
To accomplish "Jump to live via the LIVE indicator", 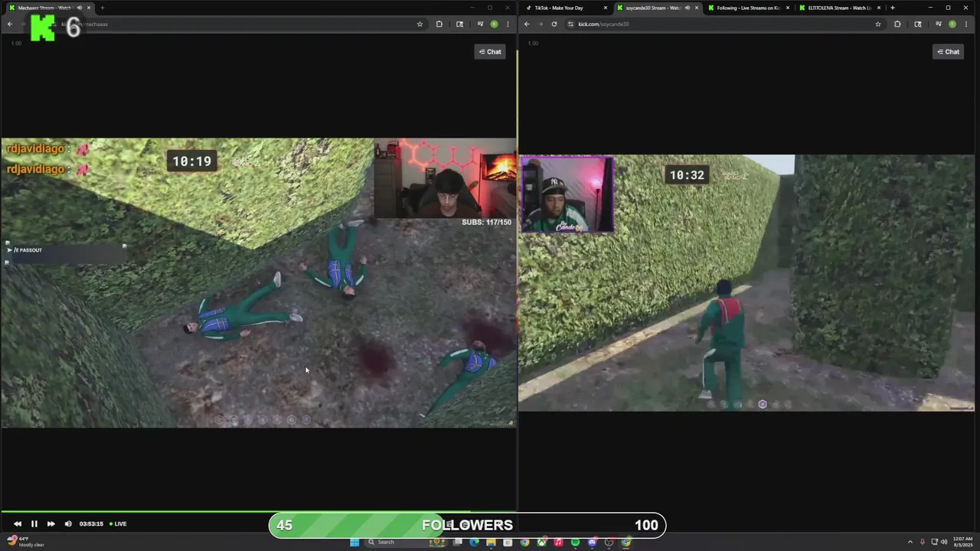I will tap(118, 524).
